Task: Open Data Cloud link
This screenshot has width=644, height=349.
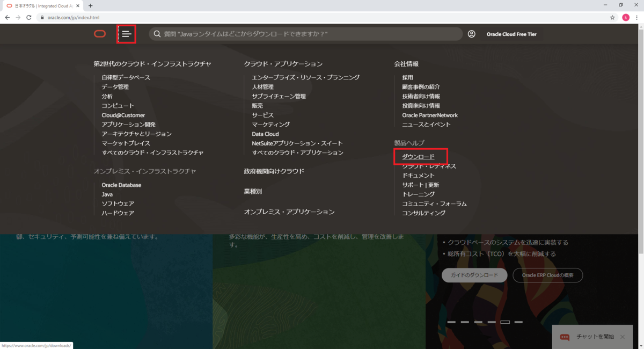Action: [266, 134]
